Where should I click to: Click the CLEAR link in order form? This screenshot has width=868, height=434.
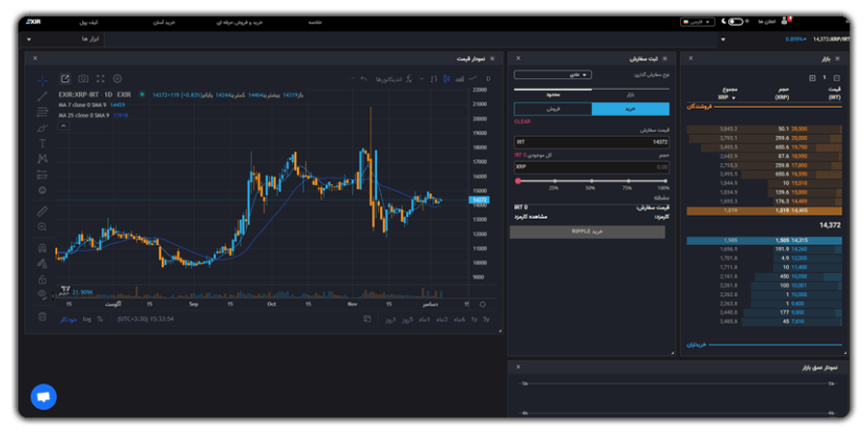[x=522, y=122]
